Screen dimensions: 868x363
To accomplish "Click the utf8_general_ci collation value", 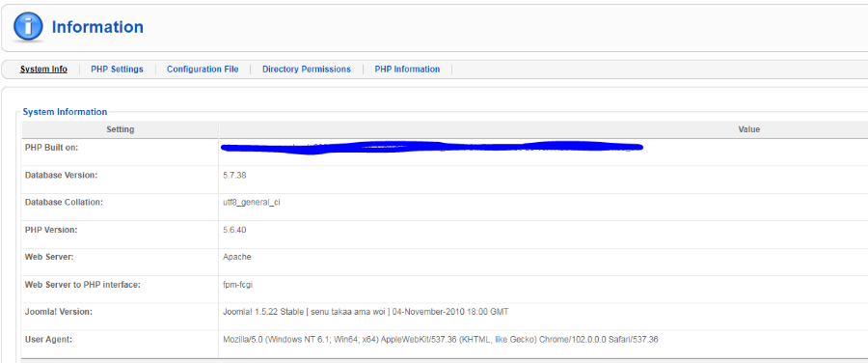I will (x=252, y=203).
